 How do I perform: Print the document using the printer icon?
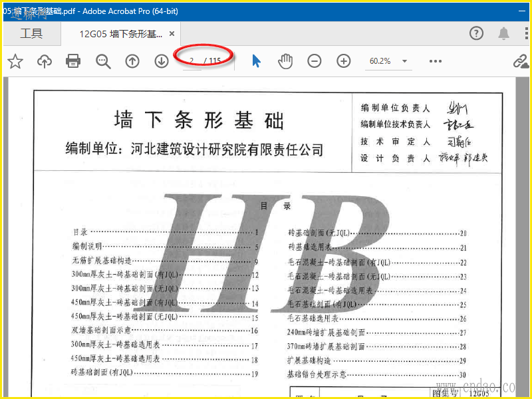click(x=73, y=61)
